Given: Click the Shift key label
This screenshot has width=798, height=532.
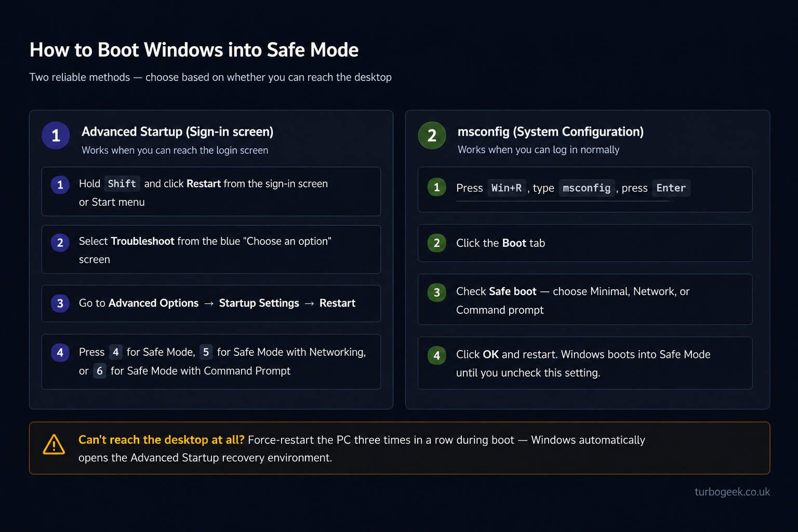Looking at the screenshot, I should [x=122, y=184].
